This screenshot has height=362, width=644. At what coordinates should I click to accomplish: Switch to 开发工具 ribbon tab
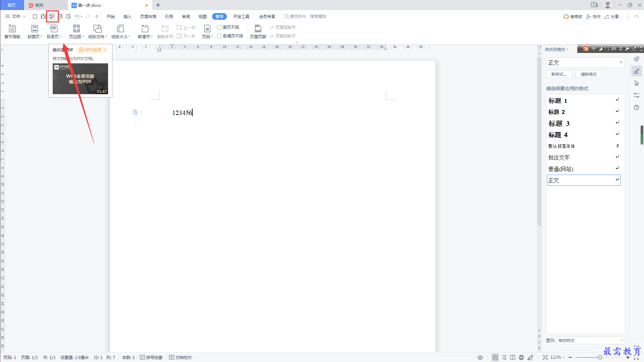(241, 16)
